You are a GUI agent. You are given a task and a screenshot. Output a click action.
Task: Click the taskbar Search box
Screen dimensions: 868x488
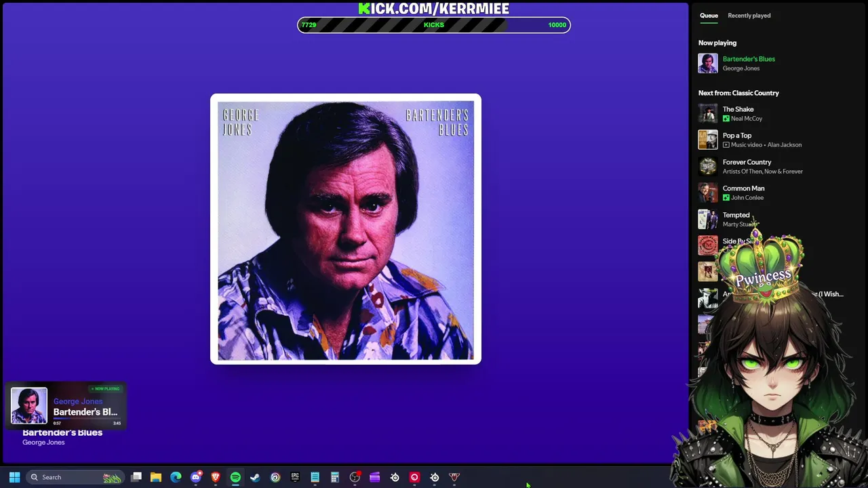click(75, 477)
